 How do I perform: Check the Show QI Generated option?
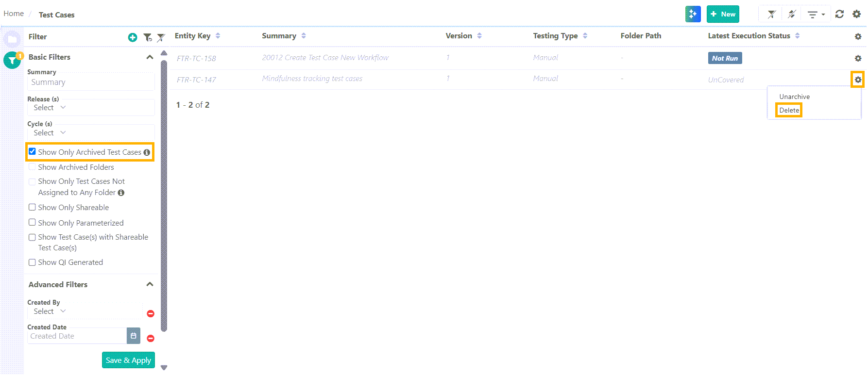tap(32, 262)
